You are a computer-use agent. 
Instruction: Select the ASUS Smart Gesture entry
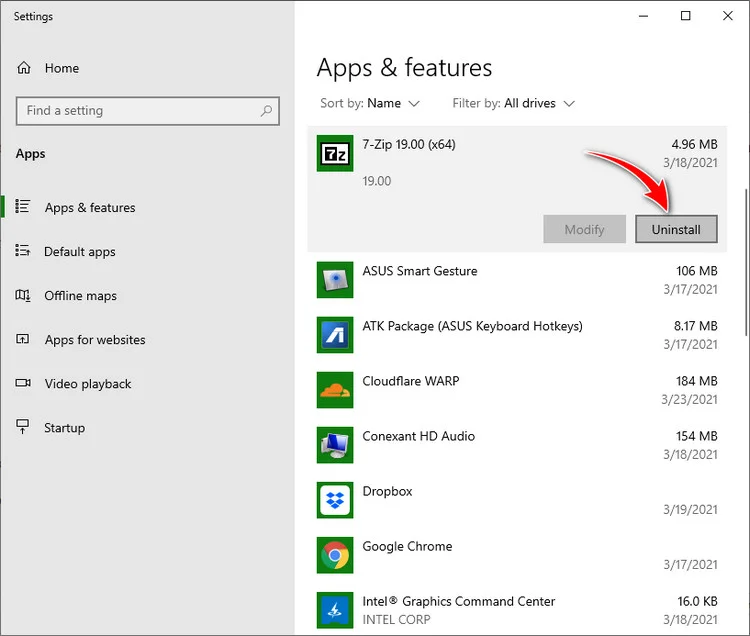click(x=517, y=280)
